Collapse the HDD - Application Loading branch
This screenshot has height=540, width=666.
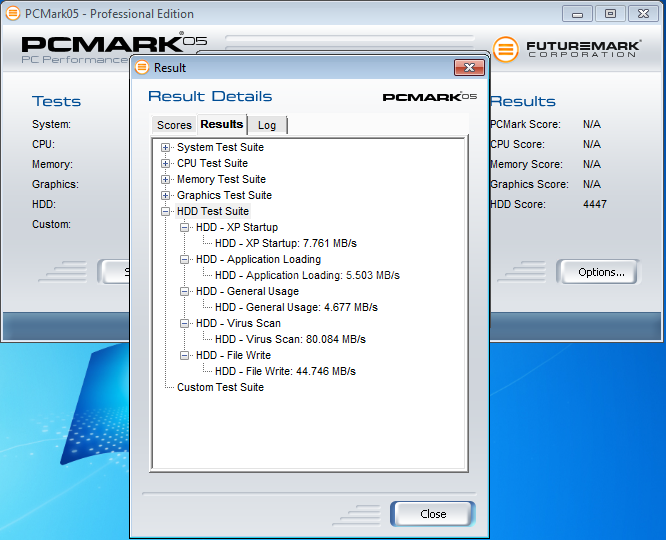point(184,260)
